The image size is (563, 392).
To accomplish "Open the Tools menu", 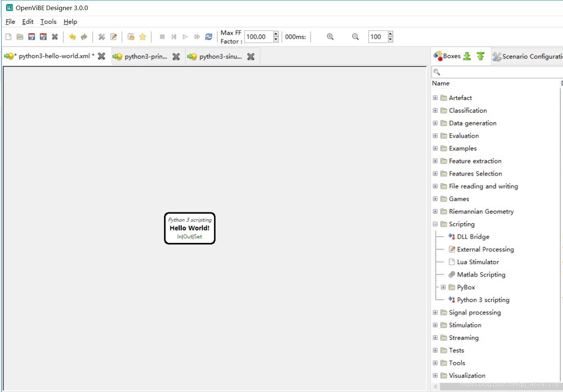I will coord(48,22).
